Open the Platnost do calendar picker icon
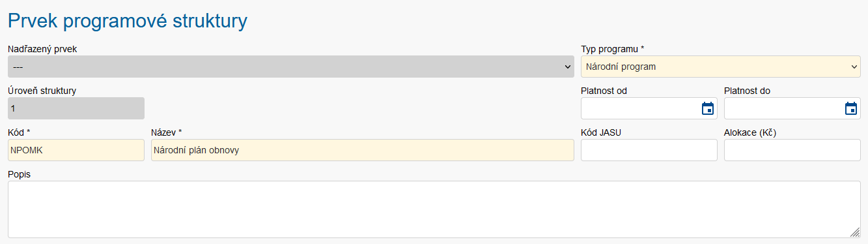The height and width of the screenshot is (244, 868). [x=850, y=108]
